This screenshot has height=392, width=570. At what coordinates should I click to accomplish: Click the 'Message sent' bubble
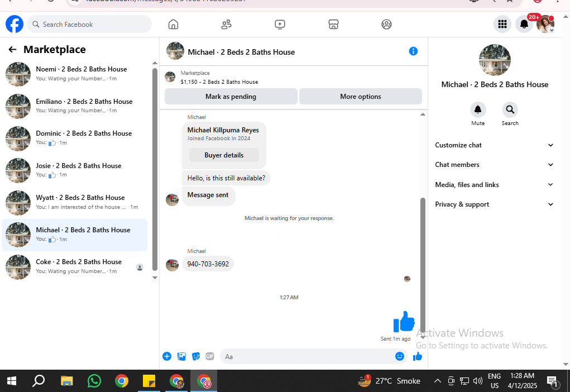pyautogui.click(x=208, y=195)
